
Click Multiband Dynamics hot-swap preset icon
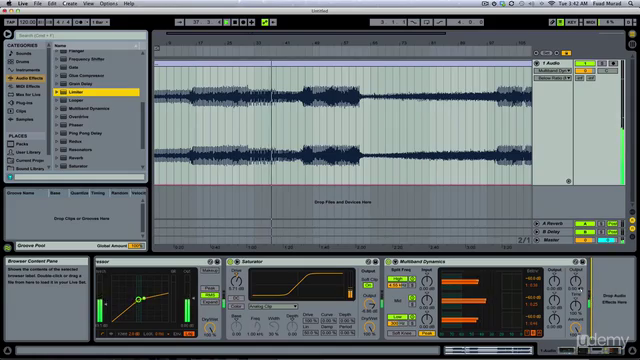tap(576, 262)
